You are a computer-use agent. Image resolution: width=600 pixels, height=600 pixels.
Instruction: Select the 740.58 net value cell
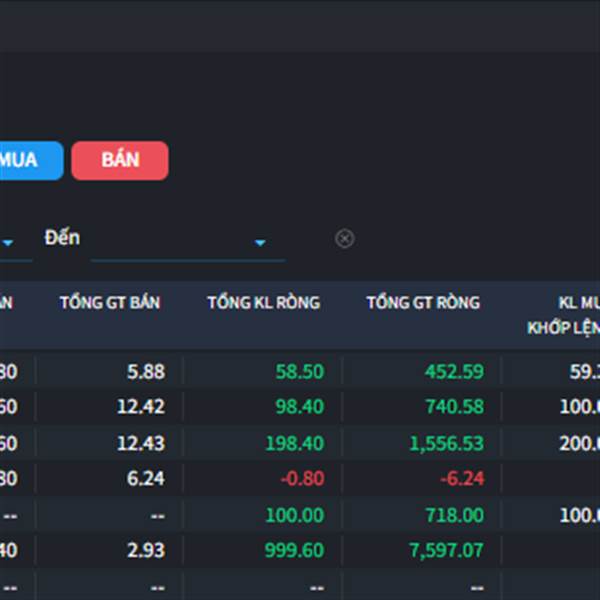[x=455, y=406]
